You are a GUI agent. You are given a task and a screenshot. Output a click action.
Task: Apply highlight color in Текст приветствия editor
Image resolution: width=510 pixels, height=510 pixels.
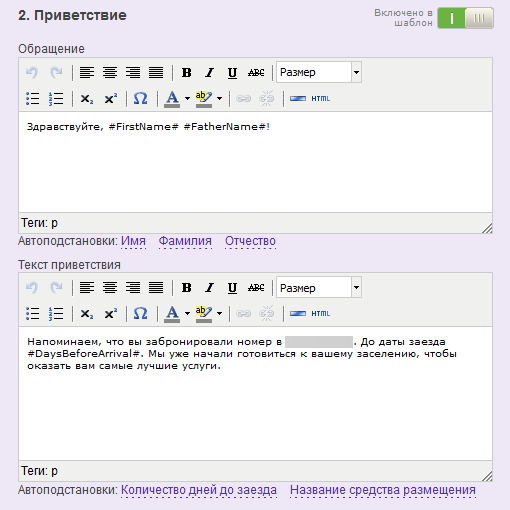[x=204, y=314]
